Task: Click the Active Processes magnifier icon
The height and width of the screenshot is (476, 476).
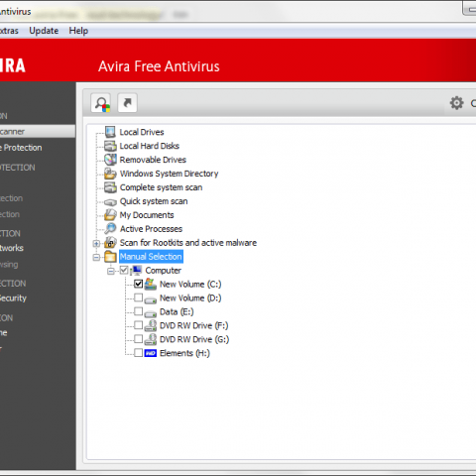Action: (x=110, y=229)
